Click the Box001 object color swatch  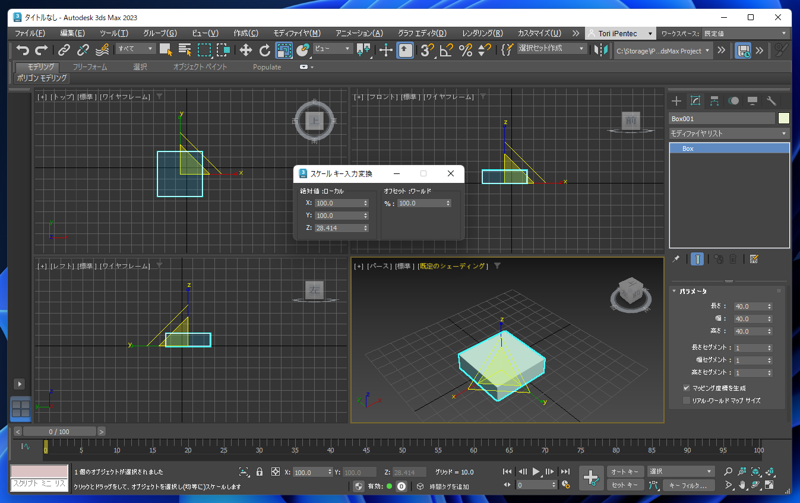[784, 118]
